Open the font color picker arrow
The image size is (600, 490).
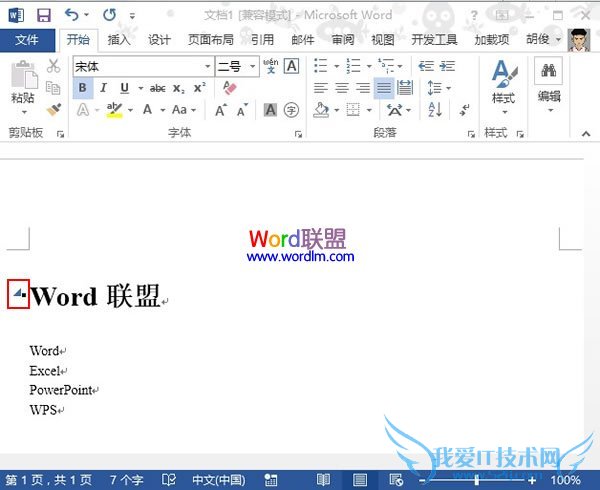[x=163, y=110]
